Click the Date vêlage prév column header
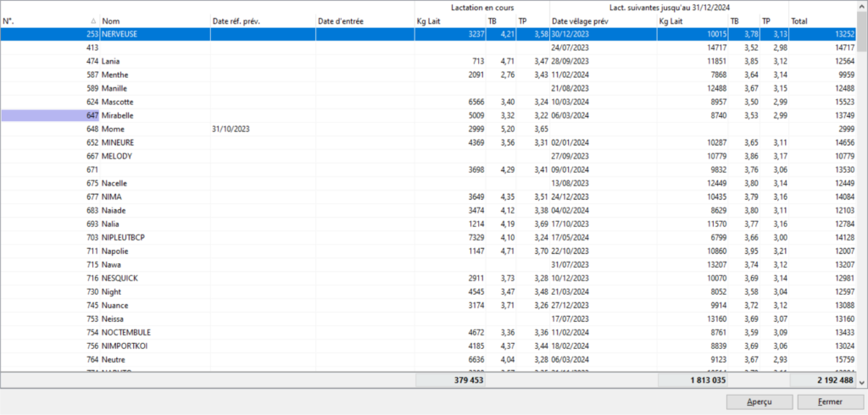 click(604, 21)
